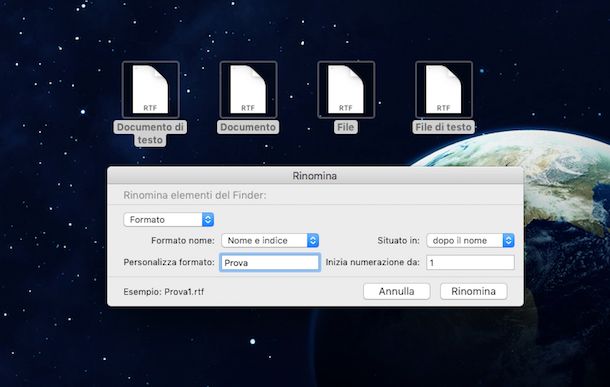
Task: Click the 'Inizia numerazione da' number field
Action: click(x=470, y=263)
